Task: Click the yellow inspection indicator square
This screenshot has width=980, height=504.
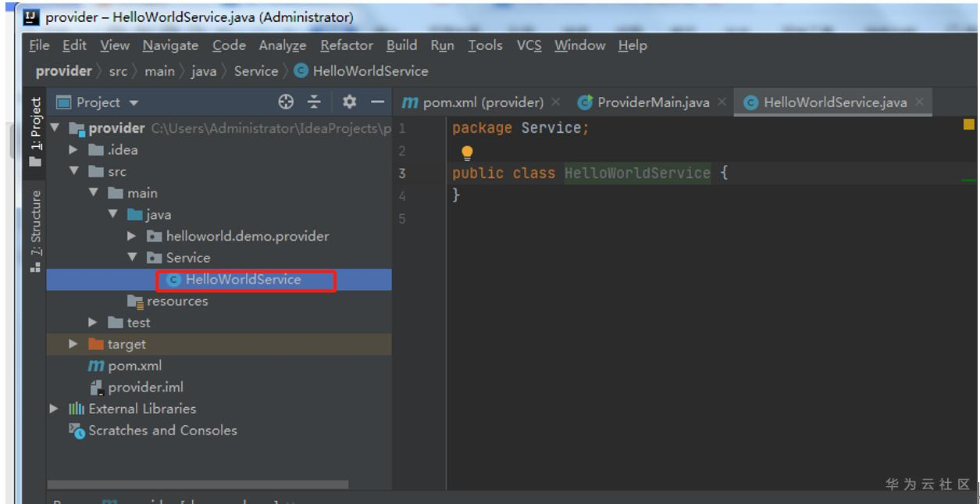Action: tap(969, 124)
